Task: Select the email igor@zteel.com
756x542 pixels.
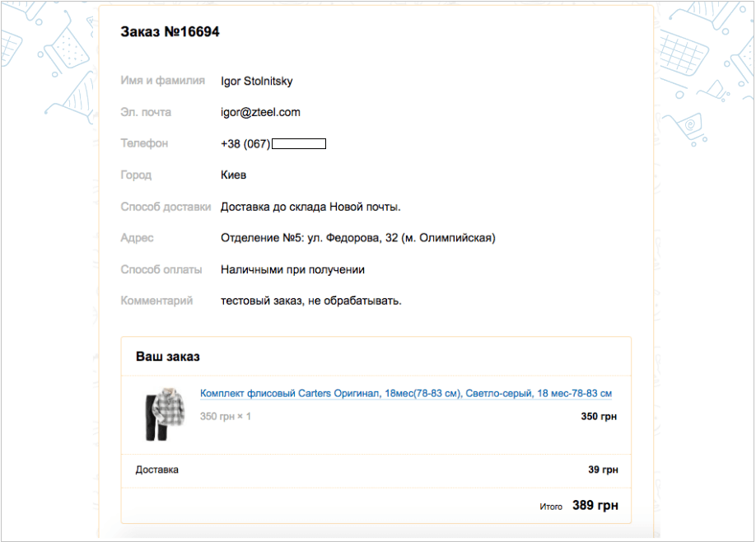Action: pyautogui.click(x=260, y=112)
